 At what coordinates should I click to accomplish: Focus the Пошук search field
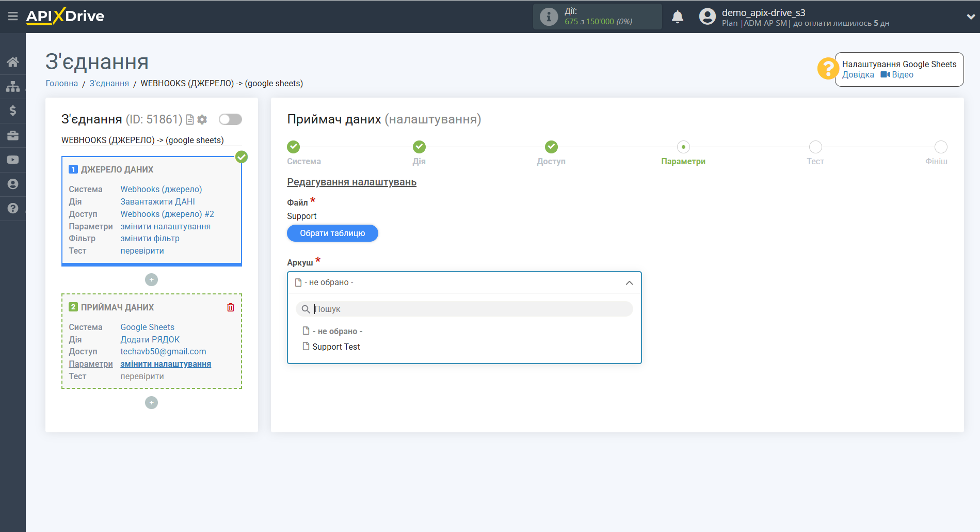[x=464, y=309]
